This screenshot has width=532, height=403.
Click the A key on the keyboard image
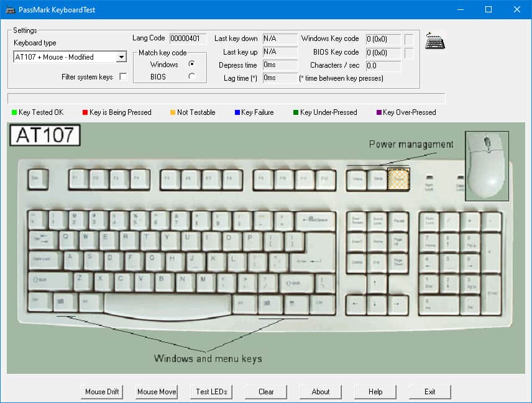coord(73,260)
